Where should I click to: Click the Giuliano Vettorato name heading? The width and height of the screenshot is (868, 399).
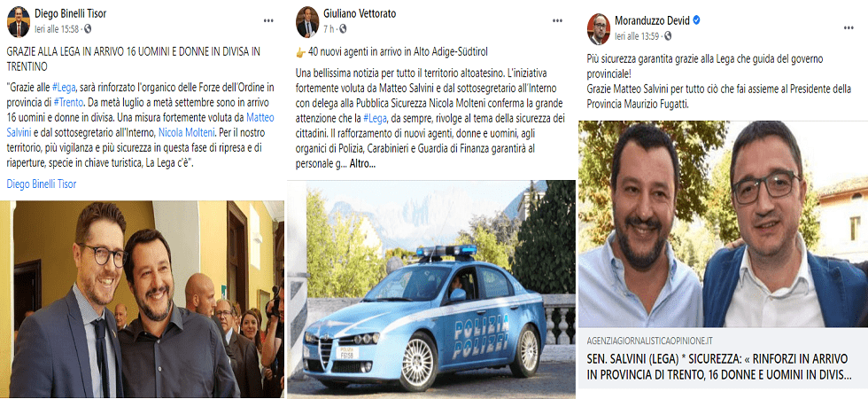360,14
